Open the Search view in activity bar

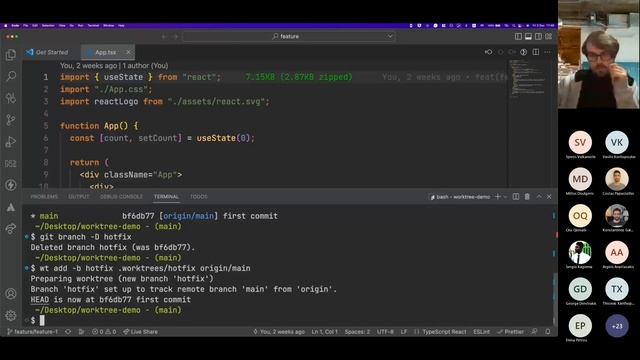click(11, 76)
